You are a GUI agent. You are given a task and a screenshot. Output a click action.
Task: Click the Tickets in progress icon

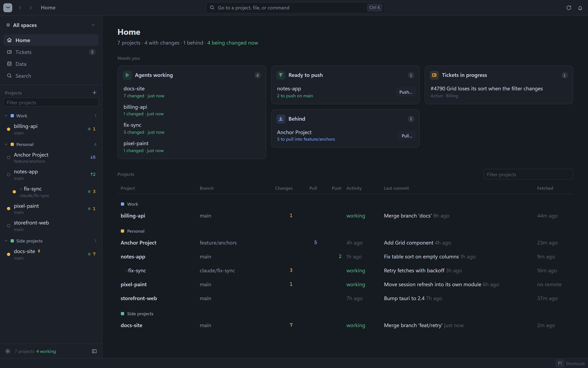pos(434,75)
